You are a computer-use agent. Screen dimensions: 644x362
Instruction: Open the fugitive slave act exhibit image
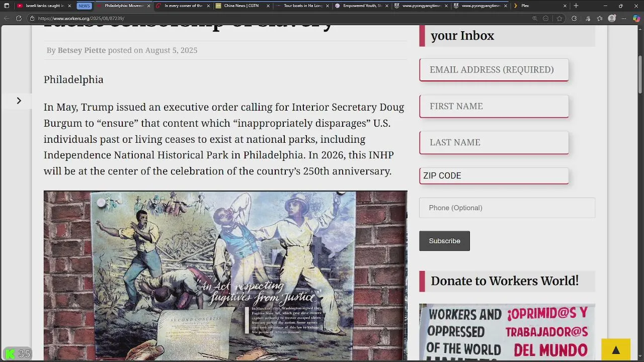pos(225,276)
